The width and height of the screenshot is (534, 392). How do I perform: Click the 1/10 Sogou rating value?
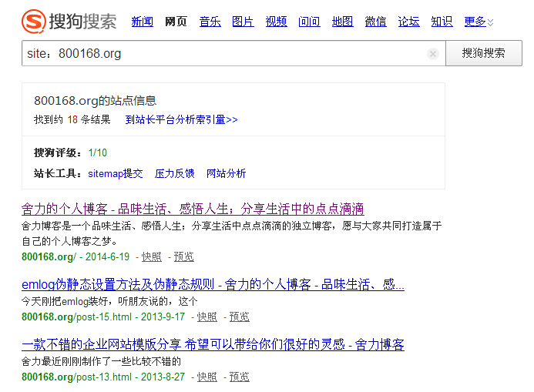tap(97, 152)
